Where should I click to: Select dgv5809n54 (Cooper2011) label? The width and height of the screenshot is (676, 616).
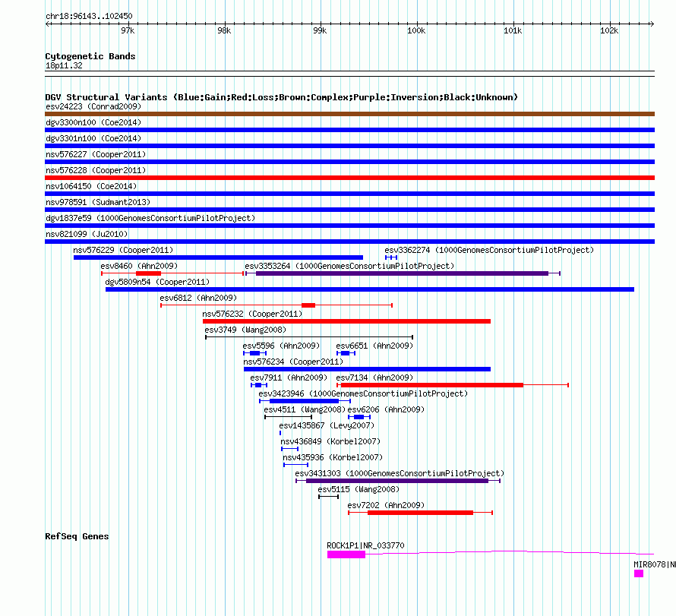[x=157, y=282]
